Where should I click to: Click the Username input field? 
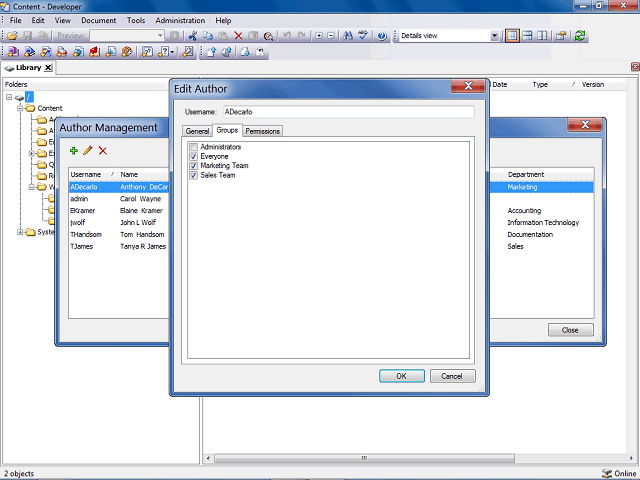tap(349, 112)
